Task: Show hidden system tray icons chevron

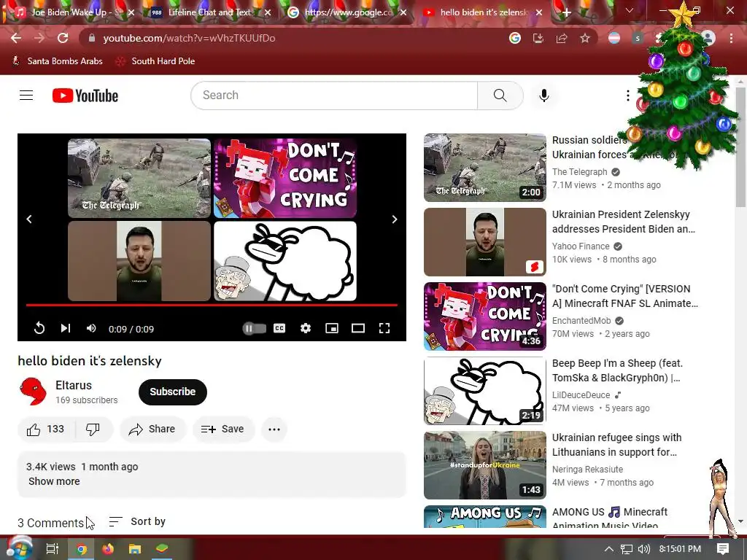Action: 608,548
